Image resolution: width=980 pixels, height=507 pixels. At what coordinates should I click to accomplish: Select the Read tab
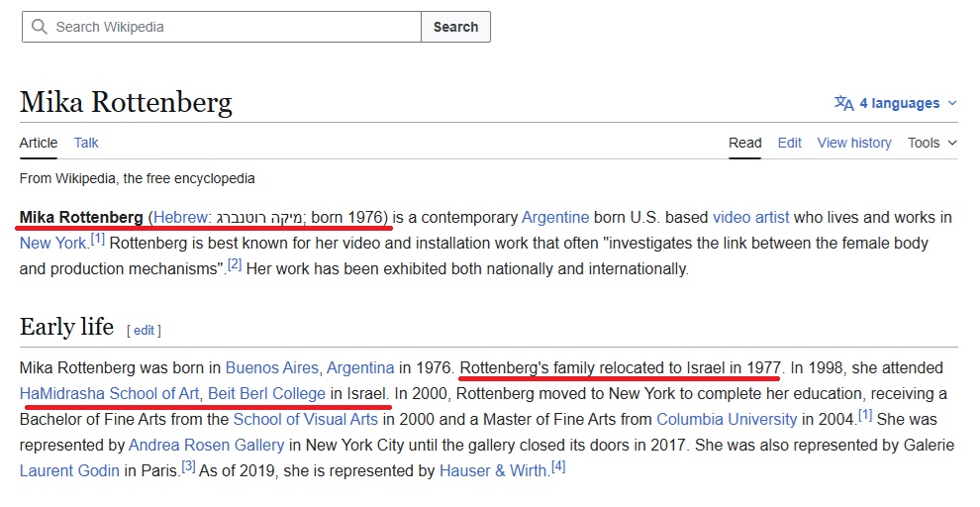(745, 144)
